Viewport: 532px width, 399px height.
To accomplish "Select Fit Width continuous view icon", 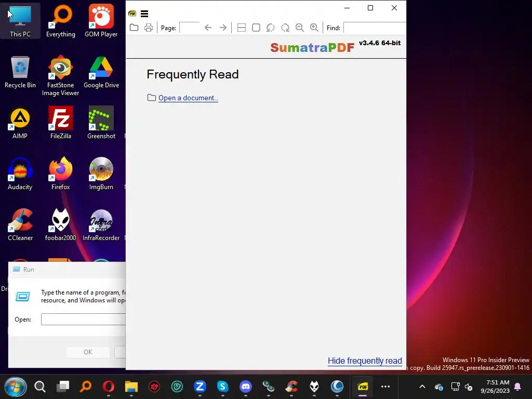I will tap(241, 28).
